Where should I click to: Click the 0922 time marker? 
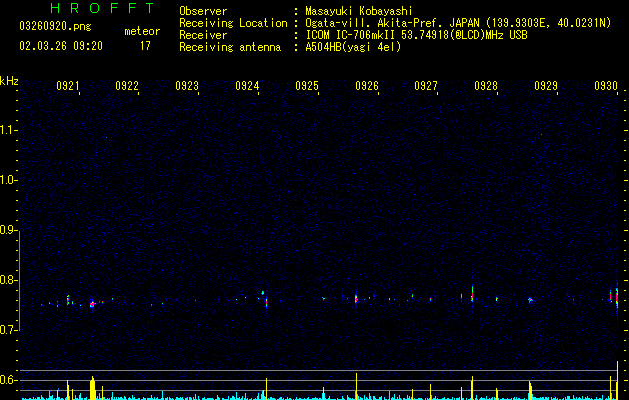(127, 86)
